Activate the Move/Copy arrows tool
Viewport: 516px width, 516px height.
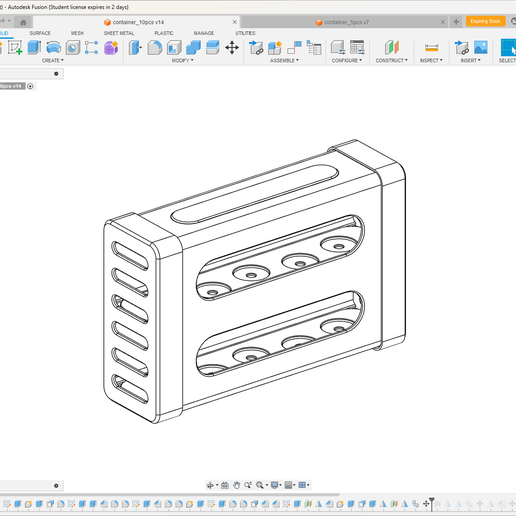[232, 47]
